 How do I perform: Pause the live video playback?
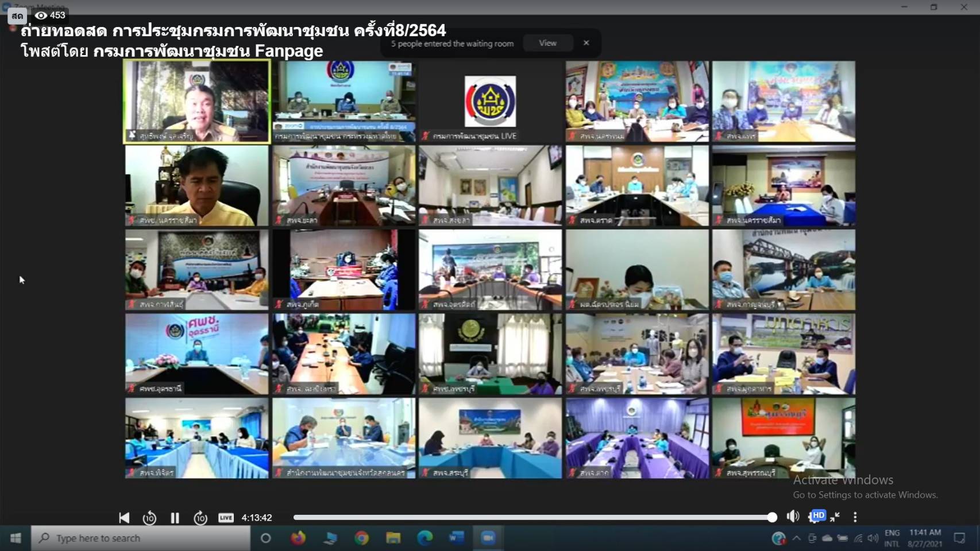(175, 518)
